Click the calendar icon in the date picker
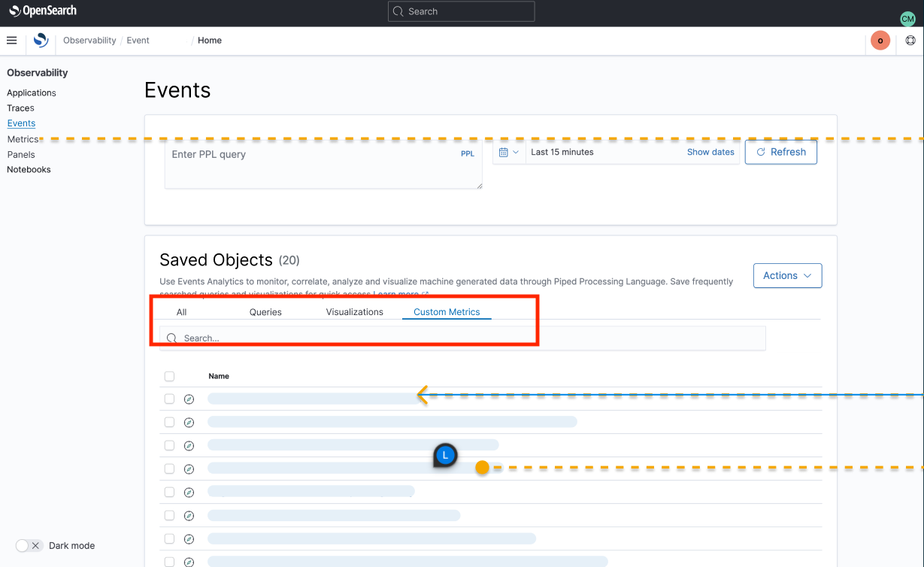Screen dimensions: 924x567 502,152
